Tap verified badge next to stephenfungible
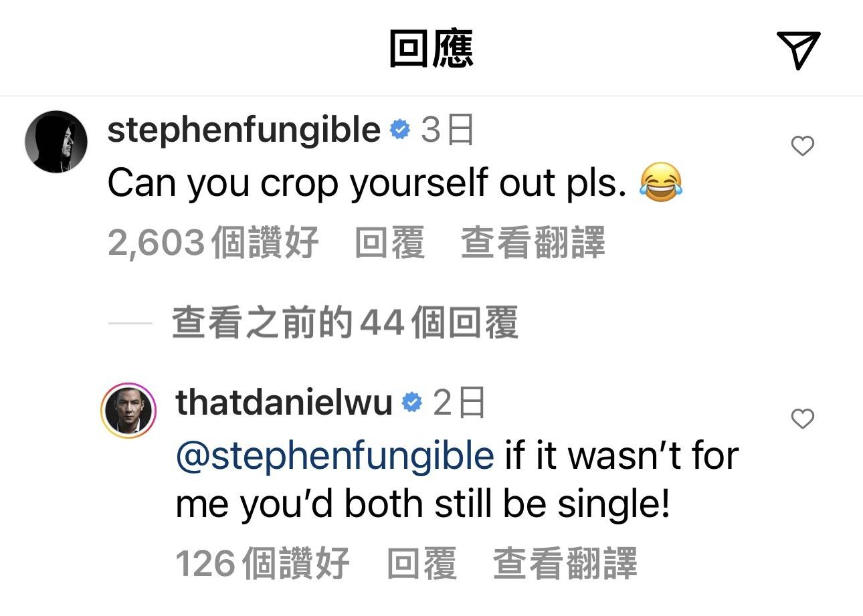Image resolution: width=863 pixels, height=616 pixels. pos(400,130)
